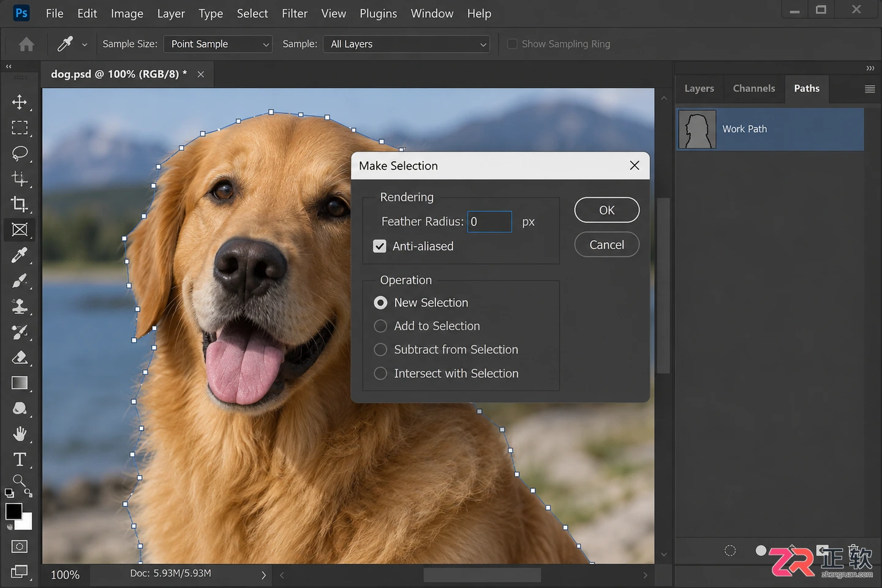Click the black foreground color swatch
The image size is (882, 588).
(13, 510)
